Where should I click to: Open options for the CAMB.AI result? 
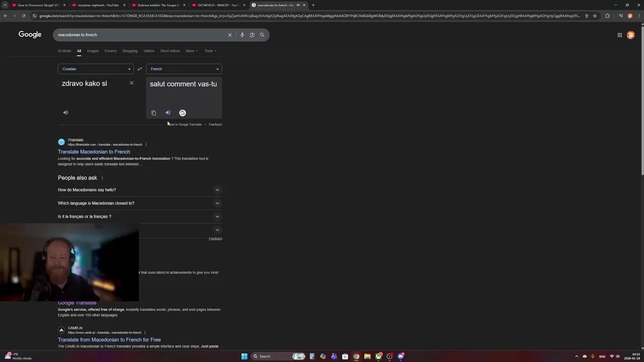pos(145,333)
